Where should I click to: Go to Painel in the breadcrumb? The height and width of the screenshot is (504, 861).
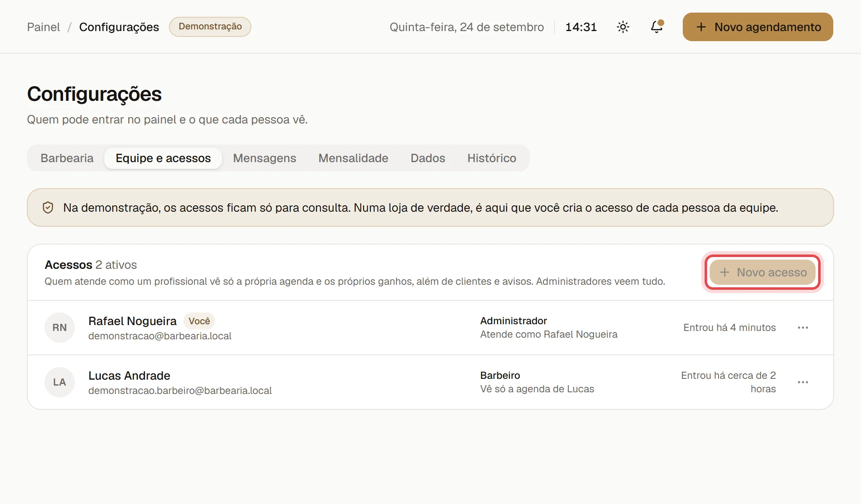click(x=43, y=27)
